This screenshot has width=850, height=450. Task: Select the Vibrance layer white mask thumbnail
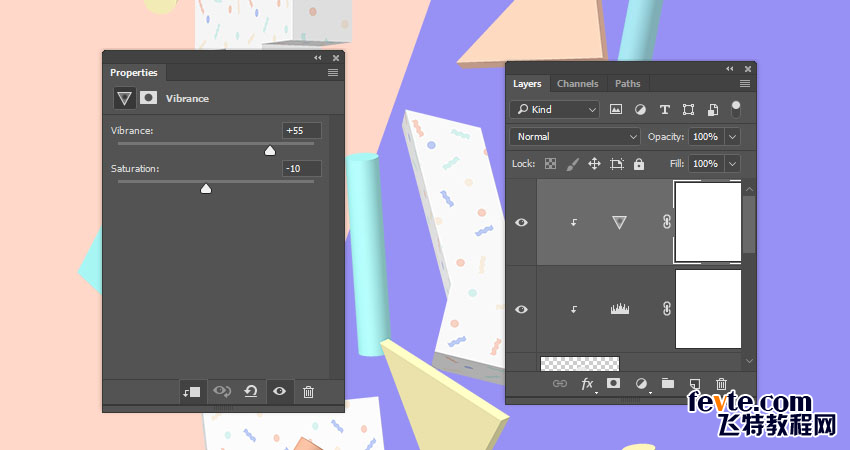[x=708, y=222]
